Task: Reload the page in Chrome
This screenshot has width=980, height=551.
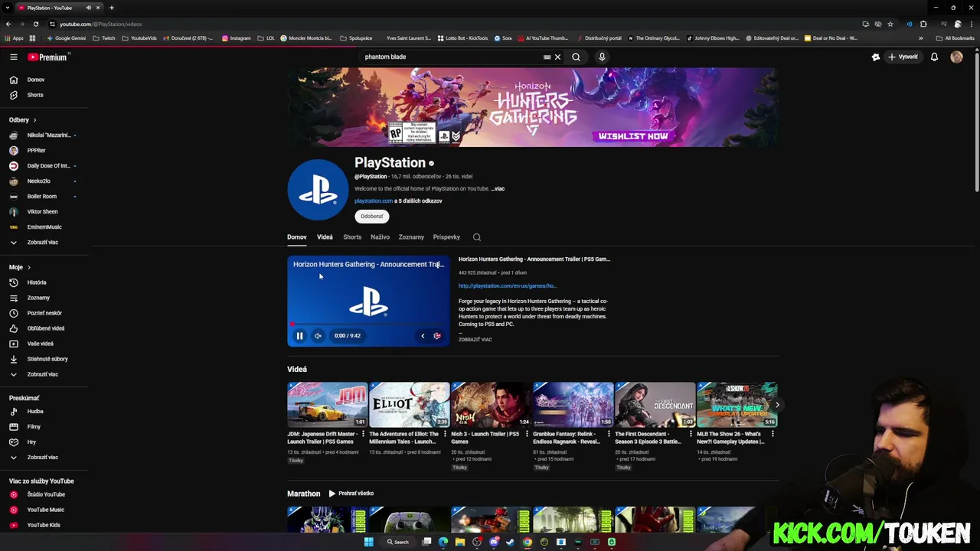Action: (x=35, y=24)
